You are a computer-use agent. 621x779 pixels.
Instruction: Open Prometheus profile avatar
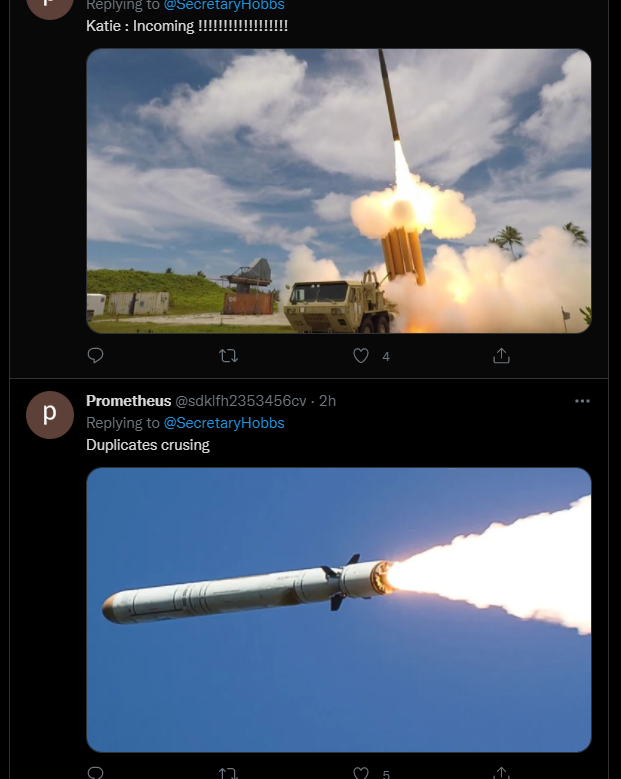[50, 415]
